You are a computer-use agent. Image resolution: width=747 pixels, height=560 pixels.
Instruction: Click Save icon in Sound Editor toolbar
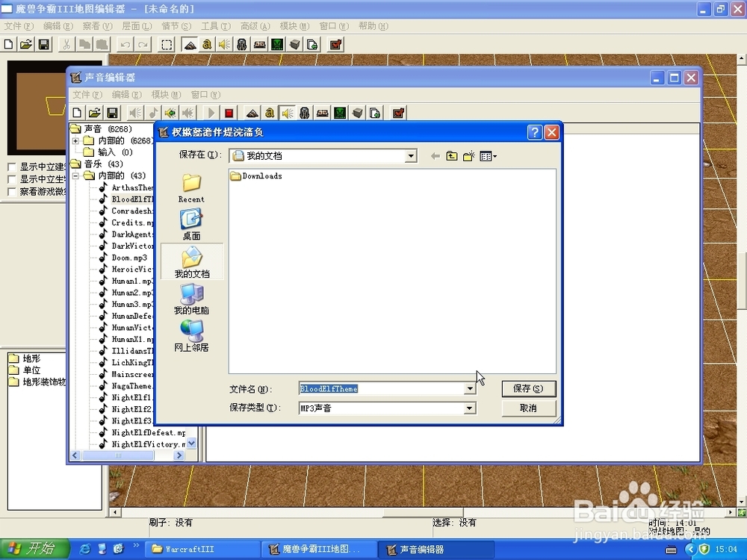113,113
